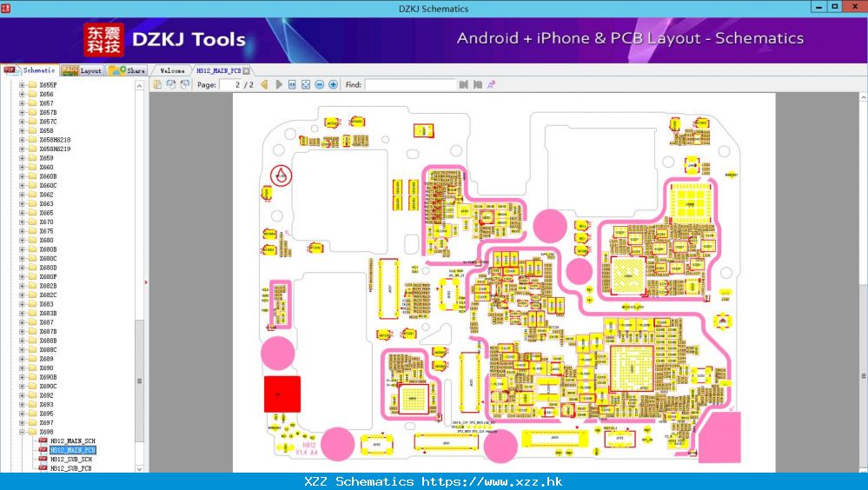The image size is (868, 490).
Task: Go to the previous page arrow
Action: (x=265, y=84)
